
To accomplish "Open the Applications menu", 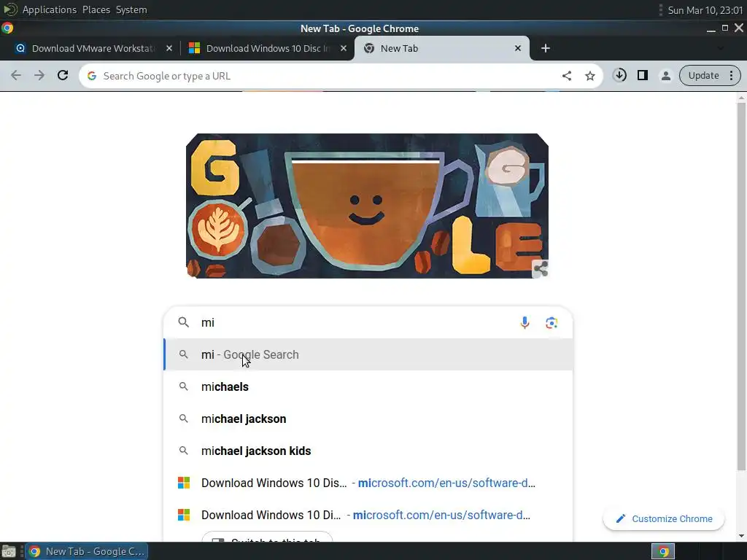I will [49, 9].
